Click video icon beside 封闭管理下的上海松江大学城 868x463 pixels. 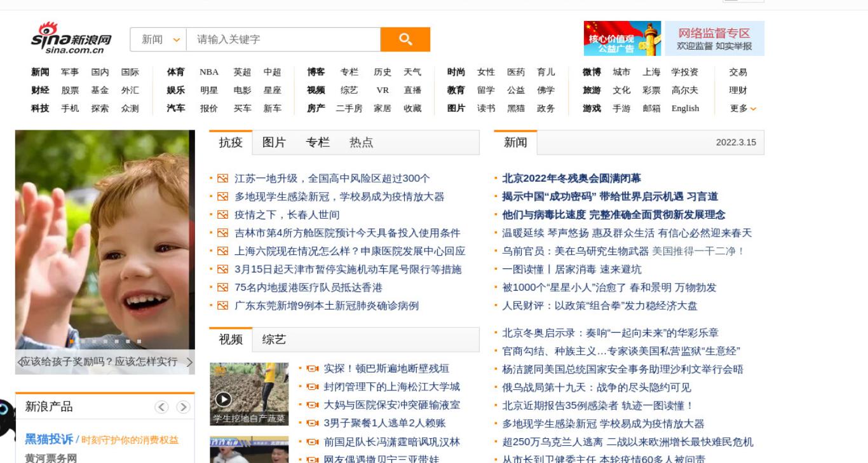(x=312, y=387)
